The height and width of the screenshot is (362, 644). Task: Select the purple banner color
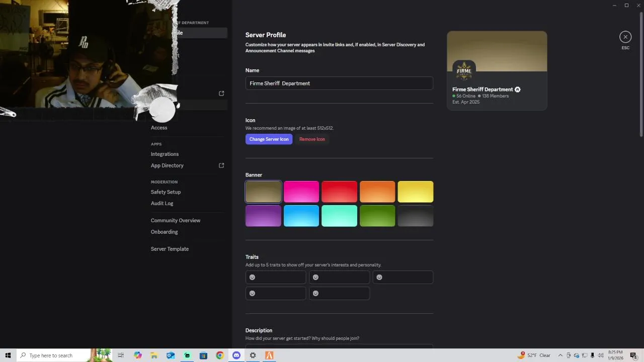click(263, 216)
